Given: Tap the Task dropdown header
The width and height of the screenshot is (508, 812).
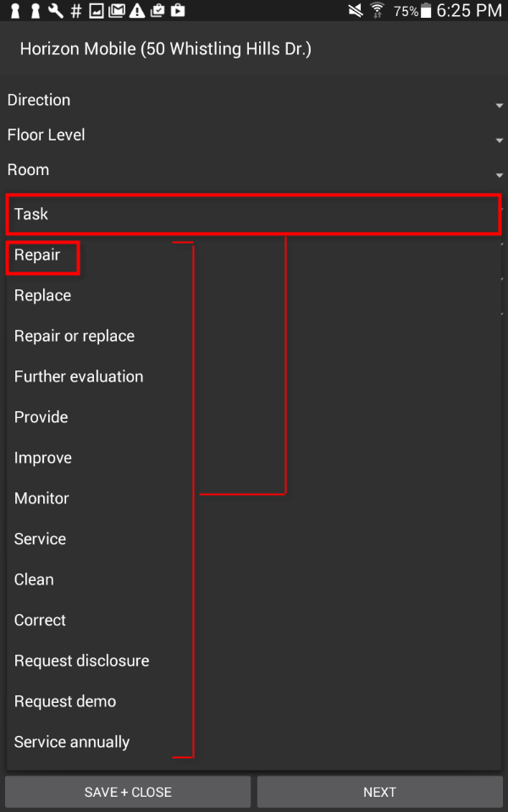Looking at the screenshot, I should click(254, 215).
